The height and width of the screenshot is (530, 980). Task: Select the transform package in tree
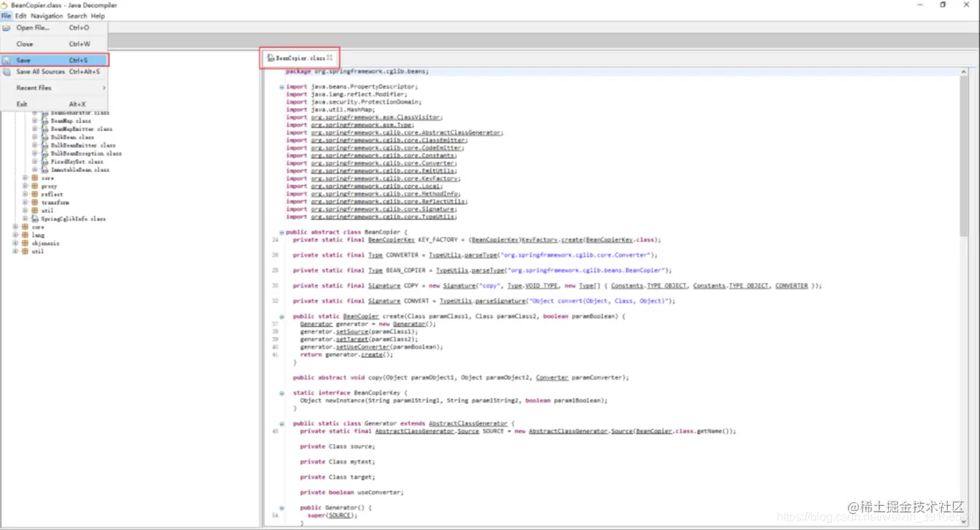point(55,203)
